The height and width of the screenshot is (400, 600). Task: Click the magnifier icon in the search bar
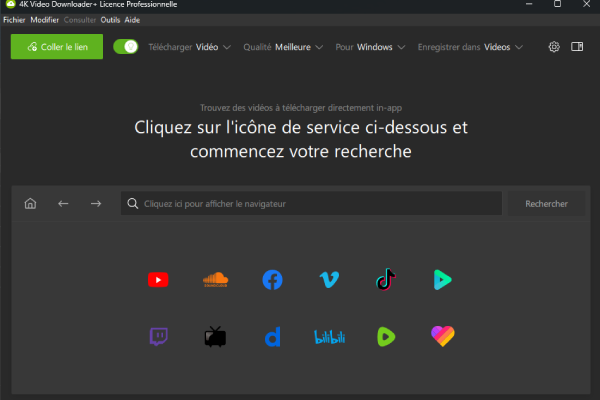[x=133, y=203]
